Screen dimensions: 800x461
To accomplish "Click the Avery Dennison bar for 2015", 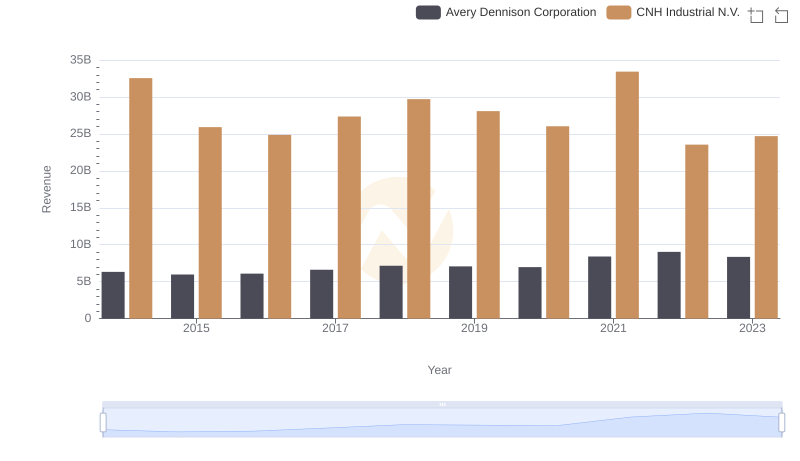I will [183, 296].
